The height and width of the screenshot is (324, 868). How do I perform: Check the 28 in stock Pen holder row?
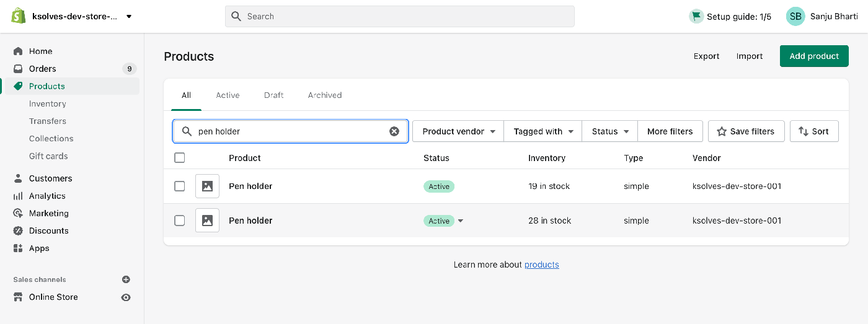point(180,221)
